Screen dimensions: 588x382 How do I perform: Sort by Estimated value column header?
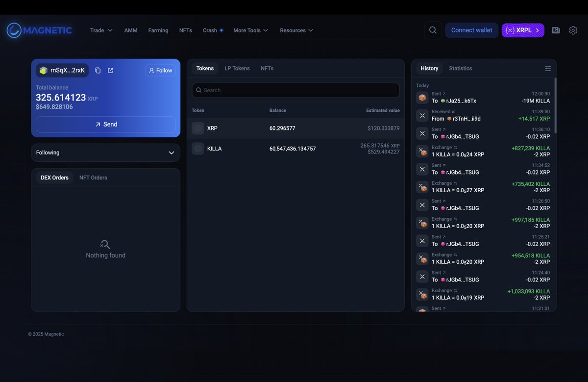point(383,111)
